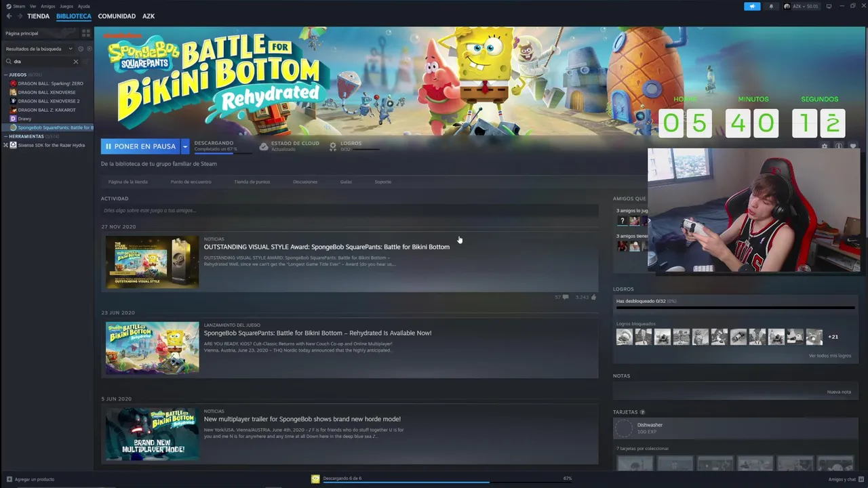Open the Rehydrated is Available Now news title
The image size is (868, 488).
pyautogui.click(x=317, y=333)
